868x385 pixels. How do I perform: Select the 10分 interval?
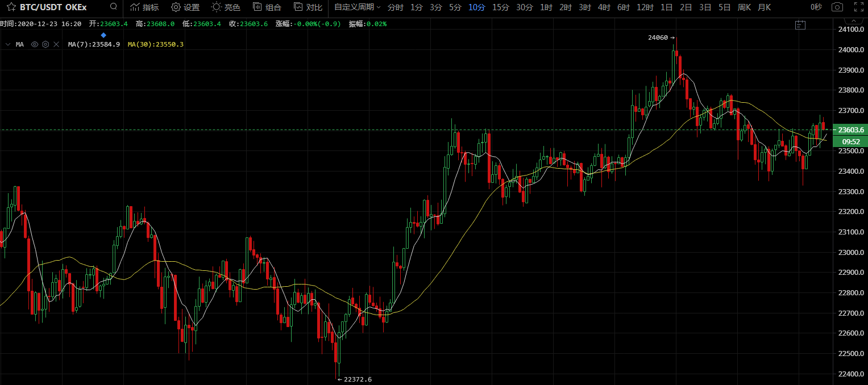point(477,7)
